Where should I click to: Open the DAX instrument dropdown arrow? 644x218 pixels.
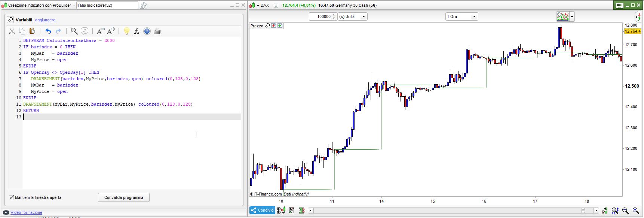coord(258,5)
